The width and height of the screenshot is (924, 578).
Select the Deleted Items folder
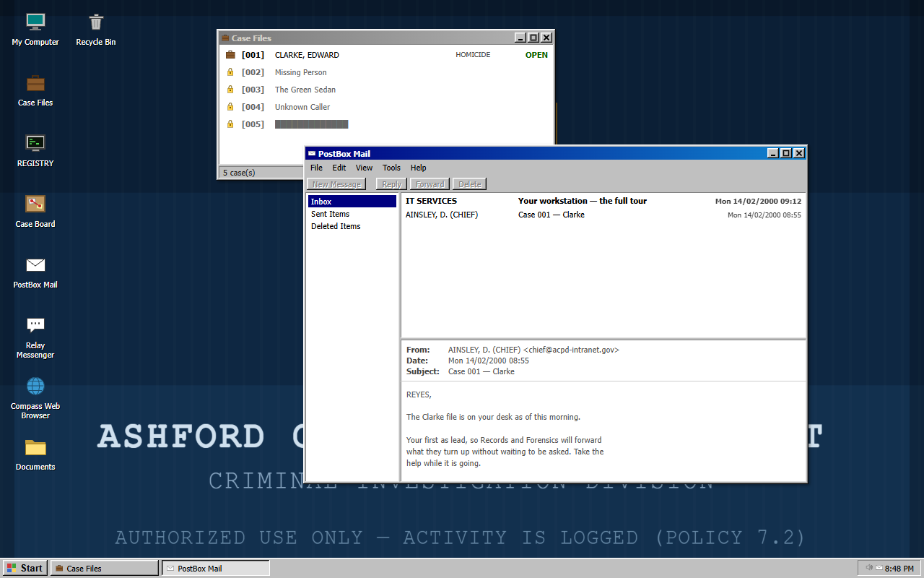(x=352, y=226)
